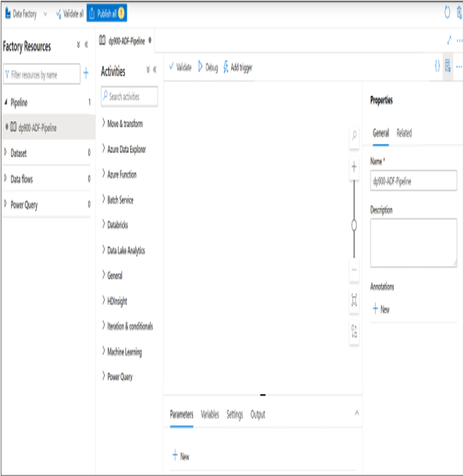The height and width of the screenshot is (476, 463).
Task: Collapse the Pipeline tree group
Action: (x=6, y=102)
